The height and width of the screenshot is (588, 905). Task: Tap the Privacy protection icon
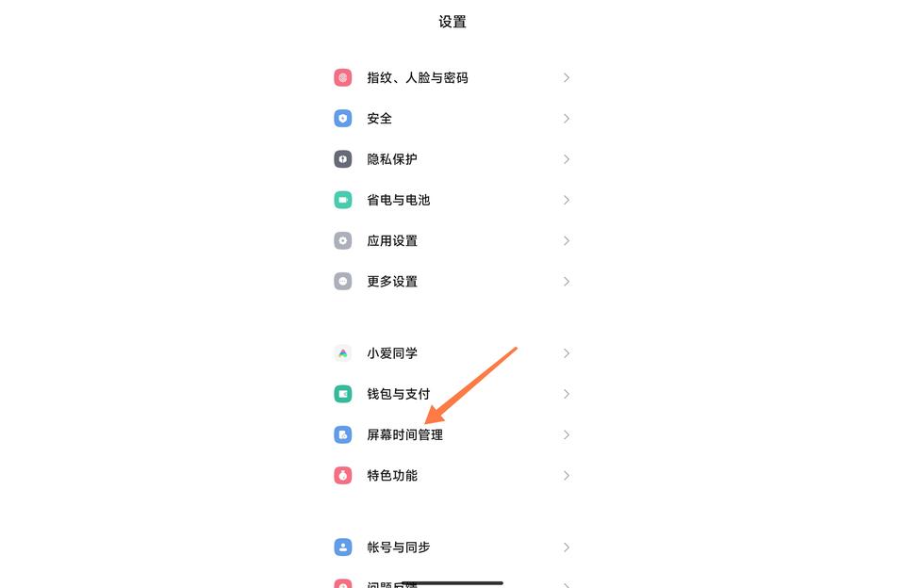coord(343,159)
